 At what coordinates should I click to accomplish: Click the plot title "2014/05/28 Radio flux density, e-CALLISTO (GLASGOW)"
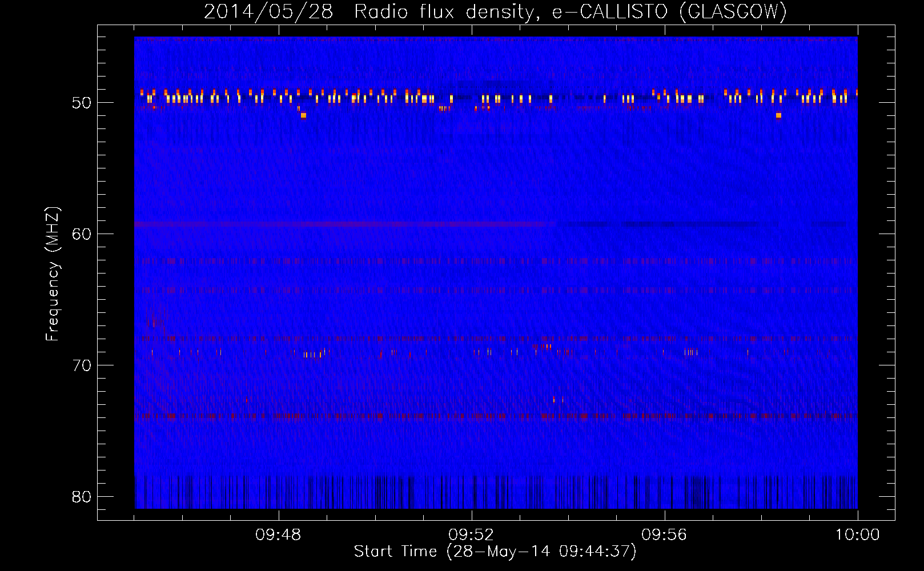(x=495, y=11)
